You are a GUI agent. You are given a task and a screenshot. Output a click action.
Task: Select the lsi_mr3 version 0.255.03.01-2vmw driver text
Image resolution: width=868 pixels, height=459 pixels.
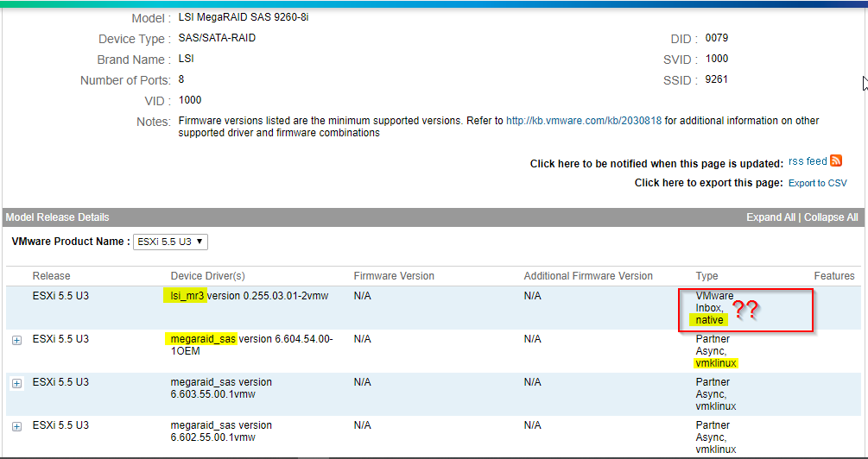tap(249, 296)
